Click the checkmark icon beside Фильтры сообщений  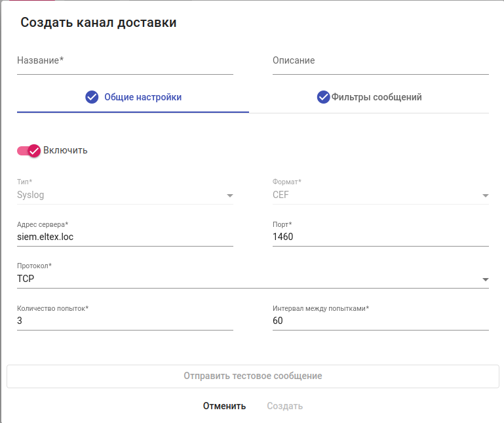coord(323,97)
